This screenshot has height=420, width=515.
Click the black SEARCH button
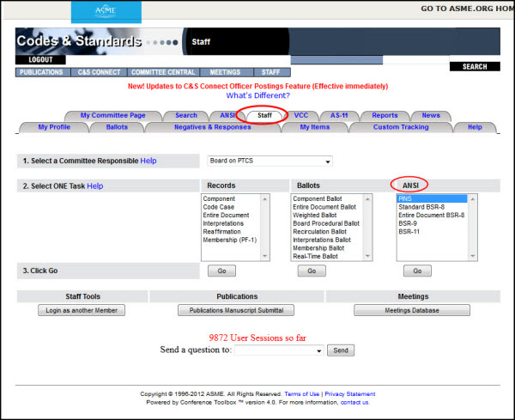[x=475, y=66]
